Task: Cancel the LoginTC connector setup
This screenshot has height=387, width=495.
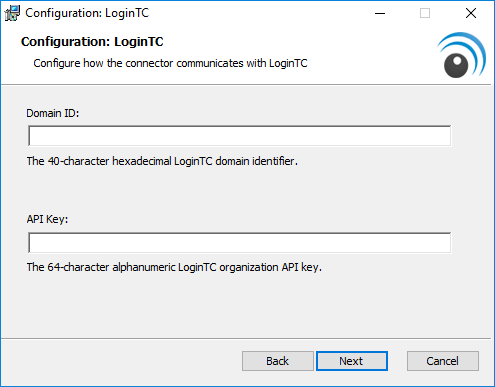Action: [443, 361]
